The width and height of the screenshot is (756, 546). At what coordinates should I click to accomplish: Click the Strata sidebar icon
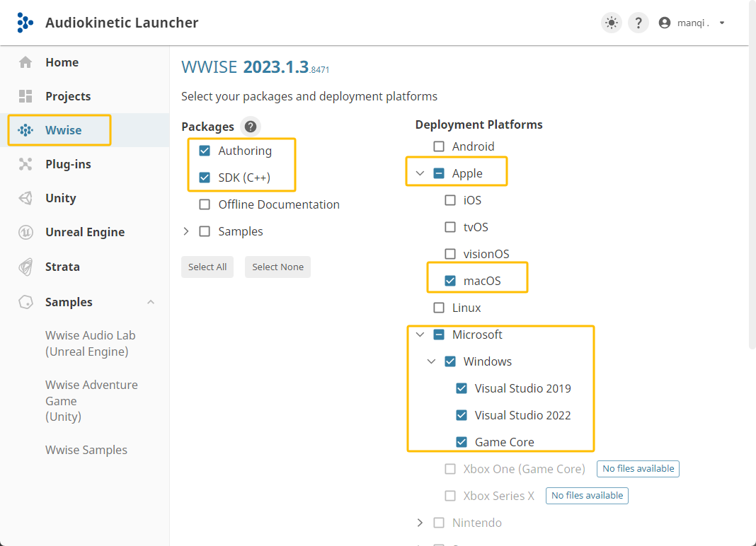25,267
